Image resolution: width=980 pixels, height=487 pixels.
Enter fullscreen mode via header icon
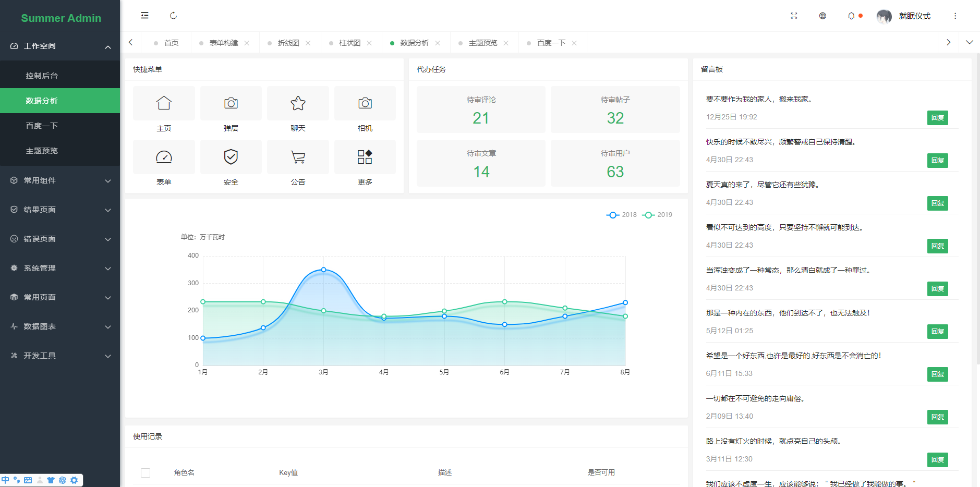[x=794, y=16]
